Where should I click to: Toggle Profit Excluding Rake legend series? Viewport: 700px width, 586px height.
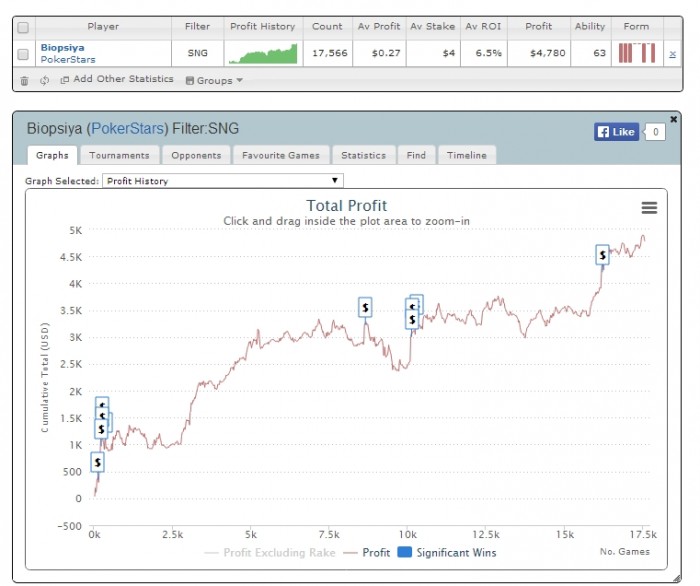(x=270, y=553)
